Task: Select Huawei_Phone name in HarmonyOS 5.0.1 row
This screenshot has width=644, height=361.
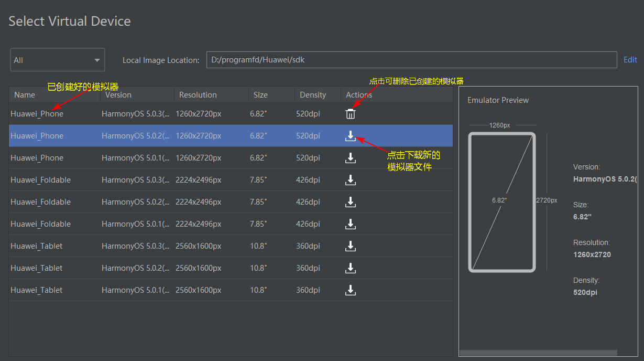Action: [x=37, y=158]
